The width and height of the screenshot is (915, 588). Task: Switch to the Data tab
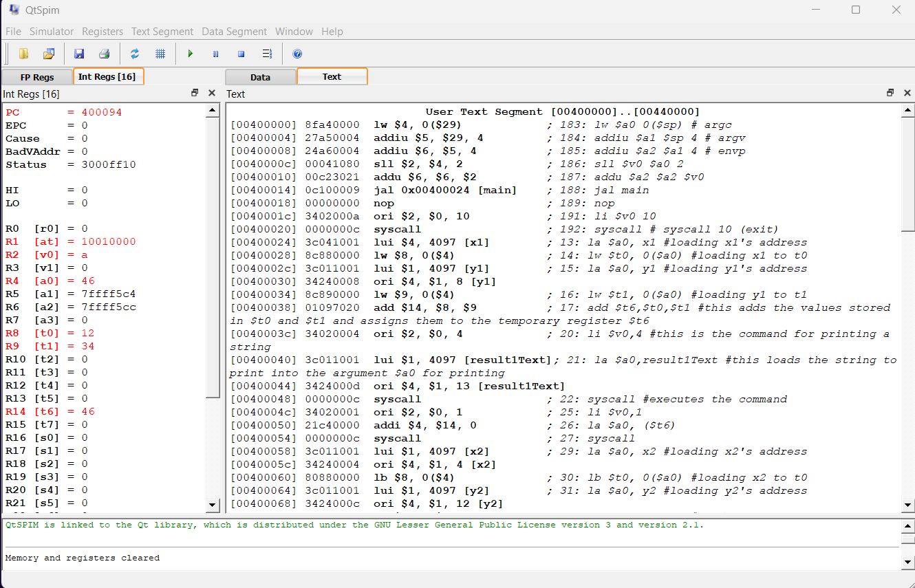(260, 76)
